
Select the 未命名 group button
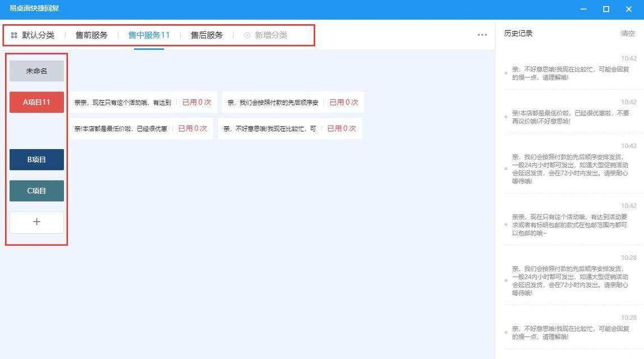pos(36,71)
